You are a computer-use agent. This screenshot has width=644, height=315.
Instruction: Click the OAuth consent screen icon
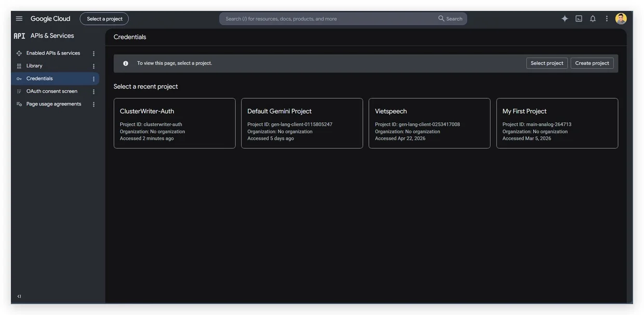19,91
